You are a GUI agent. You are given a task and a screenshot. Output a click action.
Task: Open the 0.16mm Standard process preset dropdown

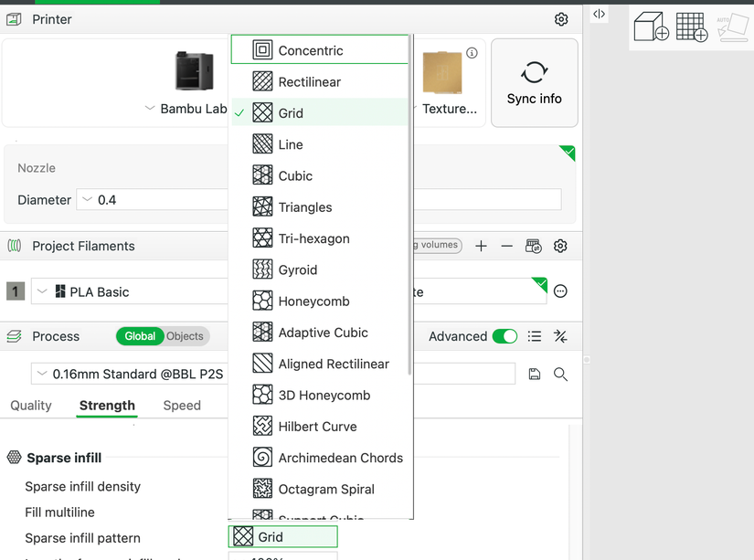pyautogui.click(x=128, y=374)
